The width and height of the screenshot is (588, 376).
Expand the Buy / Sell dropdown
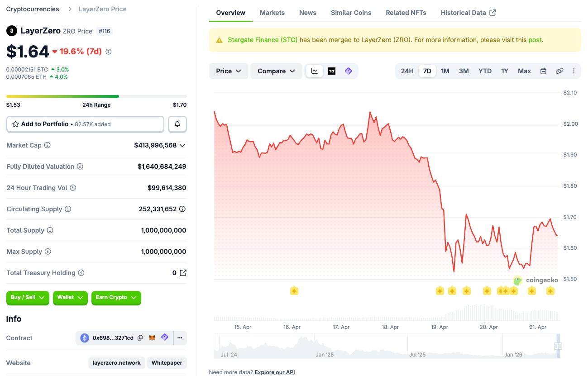(x=28, y=297)
